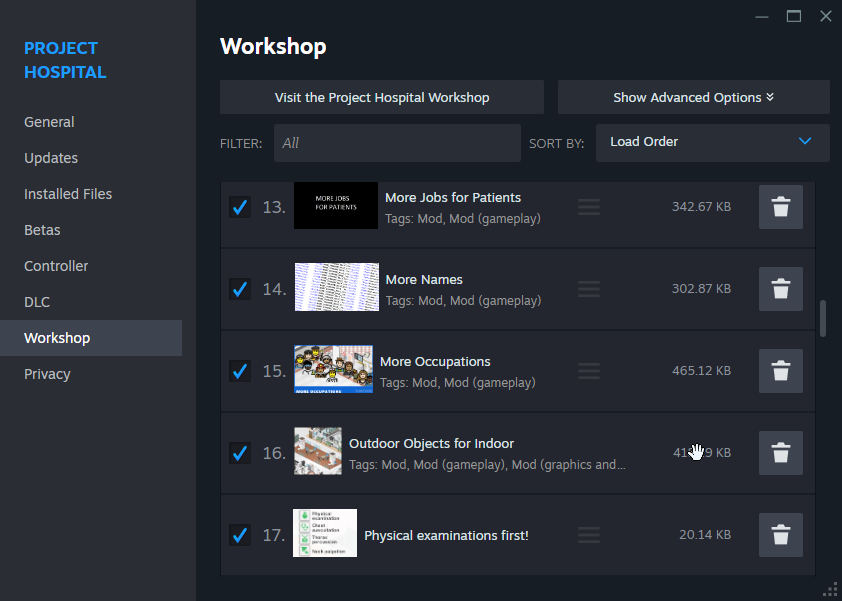
Task: Click the 302.87 KB size value
Action: point(701,289)
